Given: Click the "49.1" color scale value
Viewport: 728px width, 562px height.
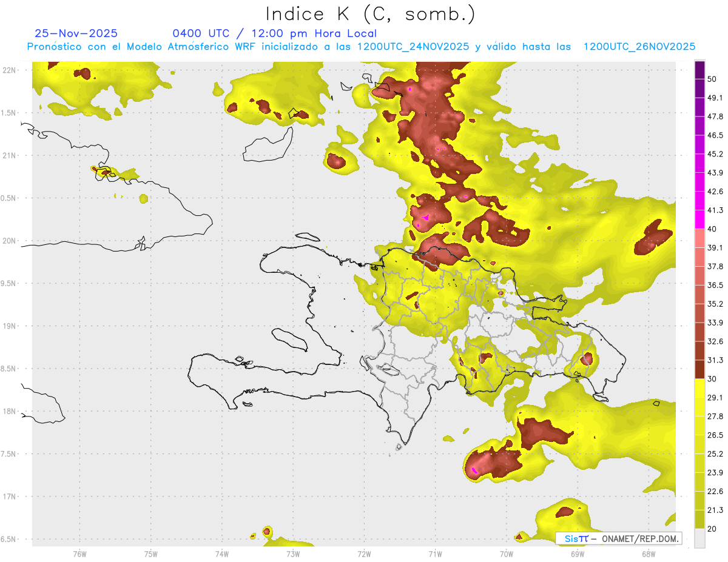Looking at the screenshot, I should coord(715,98).
